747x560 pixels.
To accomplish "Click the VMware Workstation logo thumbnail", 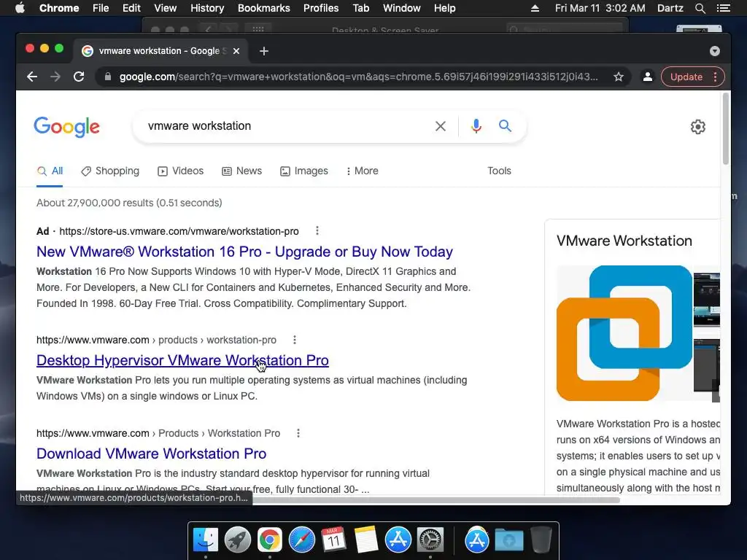I will tap(624, 333).
